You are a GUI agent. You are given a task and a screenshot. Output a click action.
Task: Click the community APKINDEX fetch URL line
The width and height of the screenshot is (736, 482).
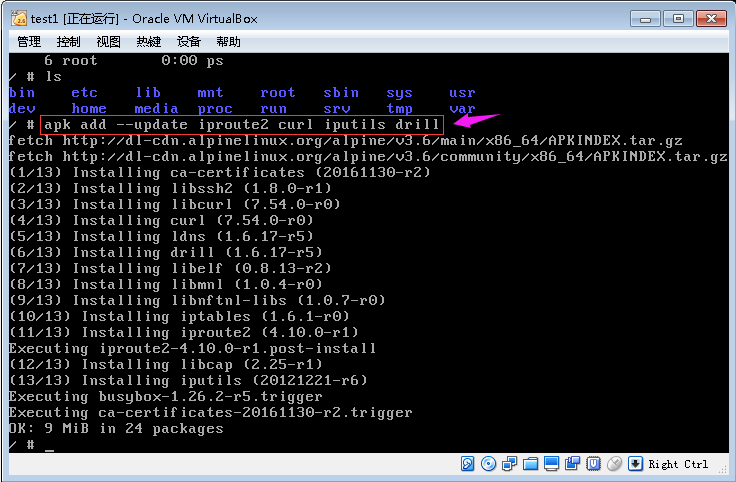pos(368,157)
